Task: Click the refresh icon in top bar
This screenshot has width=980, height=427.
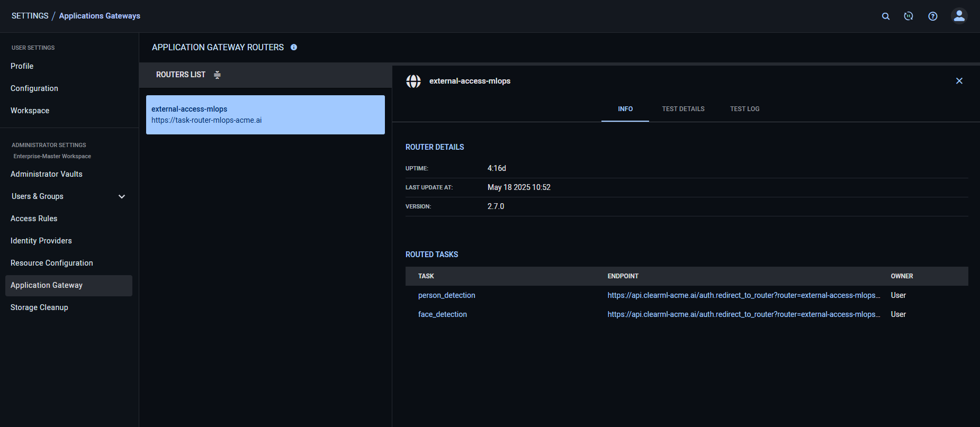Action: click(909, 16)
